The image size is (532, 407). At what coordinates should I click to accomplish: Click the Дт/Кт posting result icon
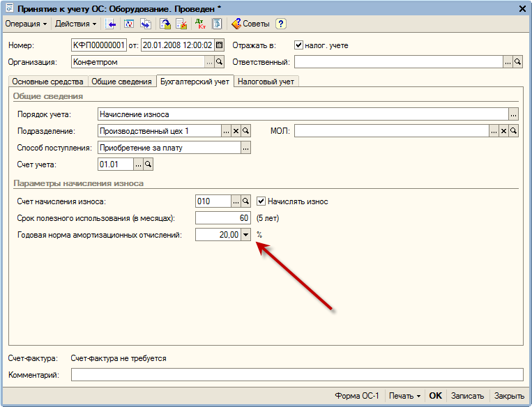coord(200,24)
